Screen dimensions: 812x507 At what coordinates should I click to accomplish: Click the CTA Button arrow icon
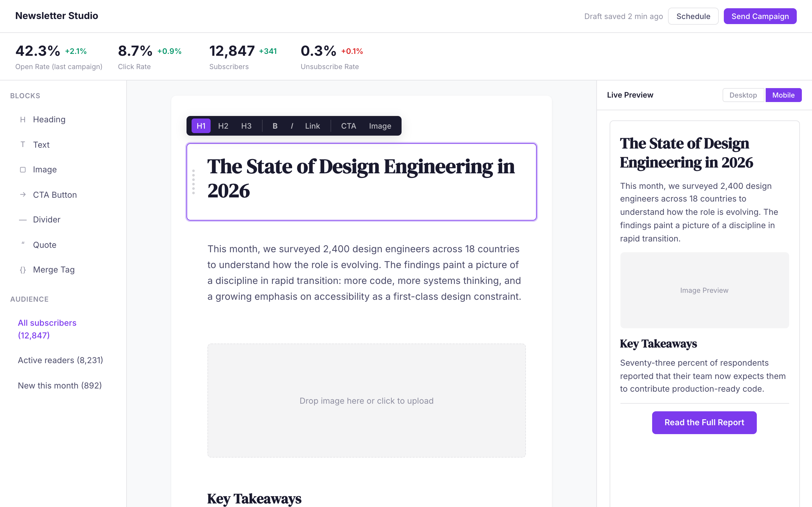pyautogui.click(x=23, y=195)
